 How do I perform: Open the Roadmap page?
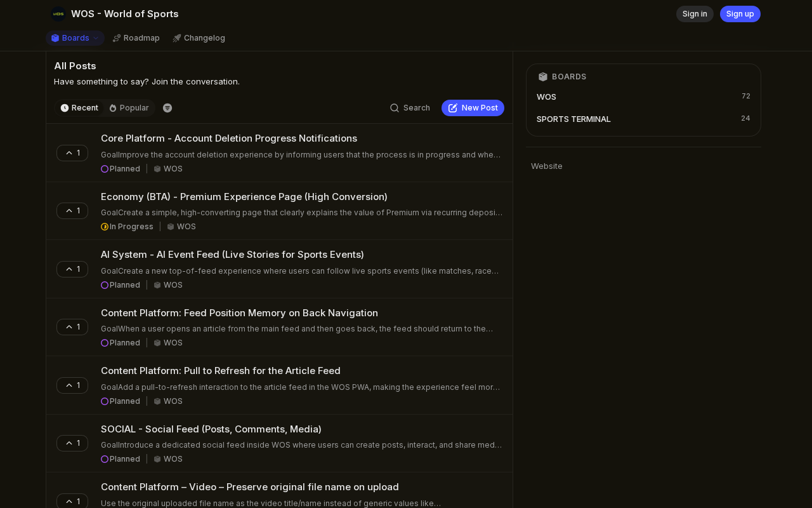point(136,38)
